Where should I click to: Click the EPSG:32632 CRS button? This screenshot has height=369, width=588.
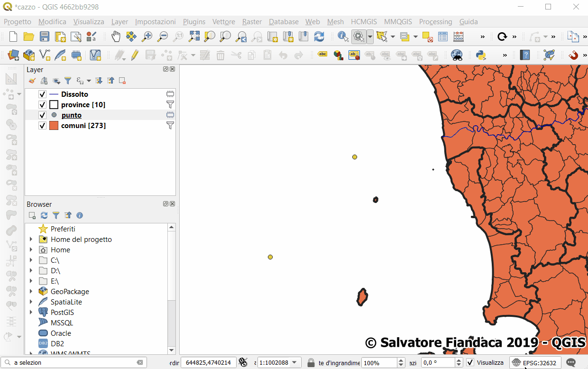(x=534, y=363)
